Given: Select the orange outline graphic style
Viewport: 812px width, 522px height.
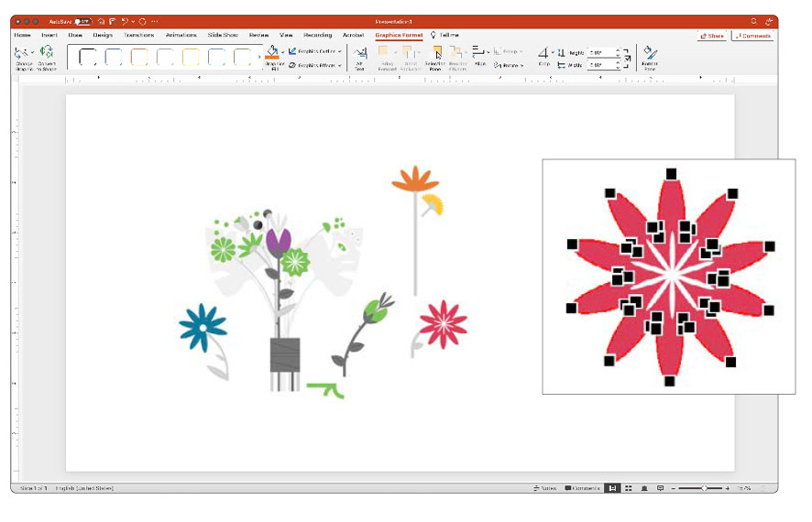Looking at the screenshot, I should click(x=139, y=57).
